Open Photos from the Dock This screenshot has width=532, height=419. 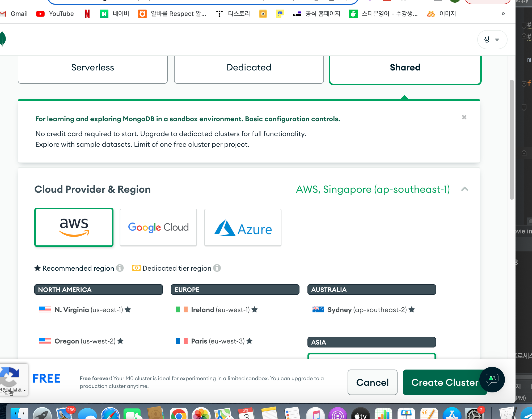[x=201, y=413]
